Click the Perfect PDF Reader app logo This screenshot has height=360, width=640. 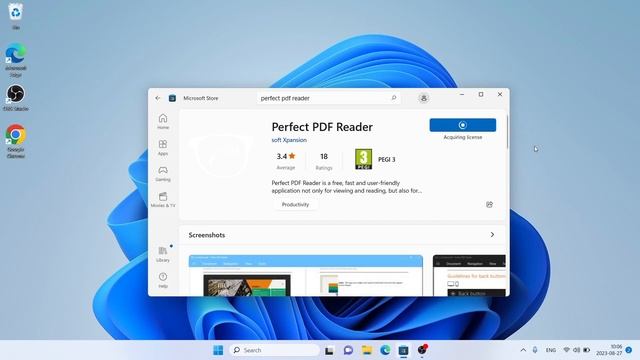tap(222, 156)
